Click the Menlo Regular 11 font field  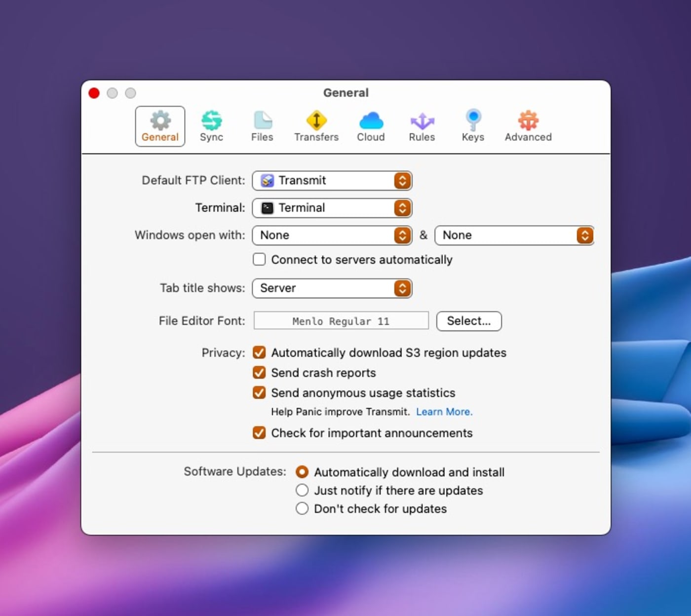341,321
